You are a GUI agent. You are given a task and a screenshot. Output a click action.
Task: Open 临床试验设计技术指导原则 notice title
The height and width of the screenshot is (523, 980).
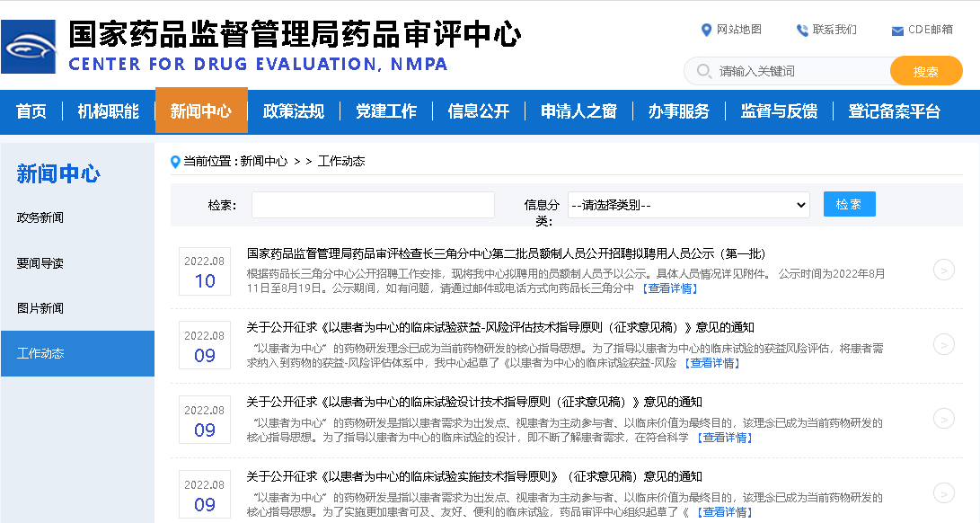(x=474, y=403)
